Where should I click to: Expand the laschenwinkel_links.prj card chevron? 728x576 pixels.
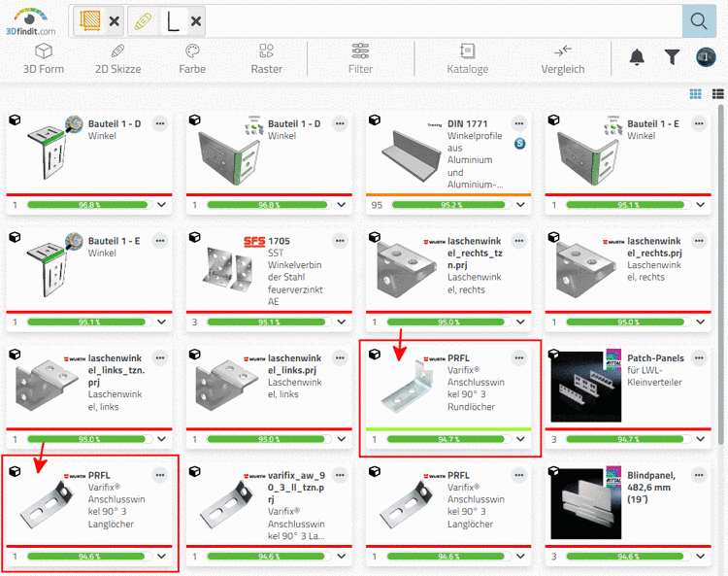pyautogui.click(x=342, y=439)
